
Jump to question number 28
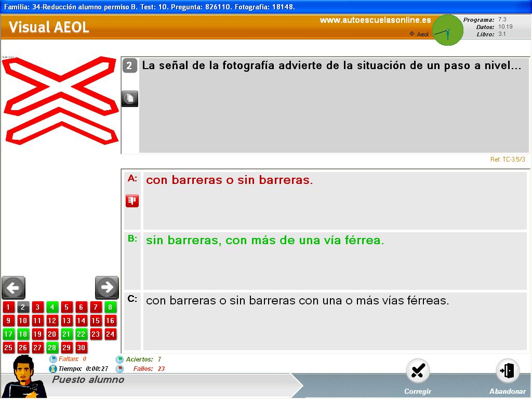[52, 348]
